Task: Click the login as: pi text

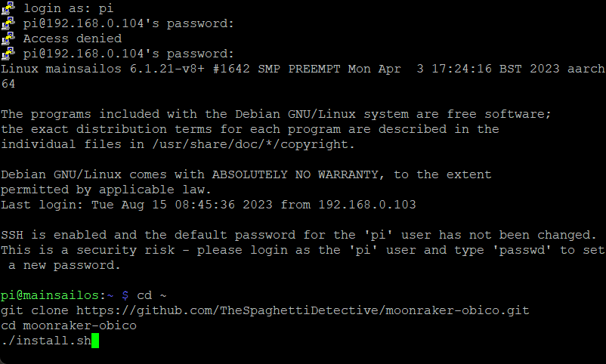Action: pyautogui.click(x=69, y=8)
